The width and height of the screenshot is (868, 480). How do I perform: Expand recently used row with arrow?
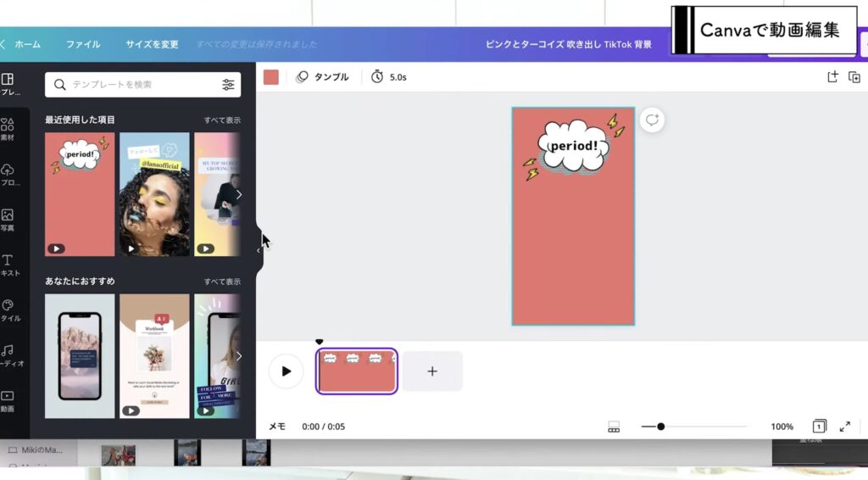click(x=238, y=194)
